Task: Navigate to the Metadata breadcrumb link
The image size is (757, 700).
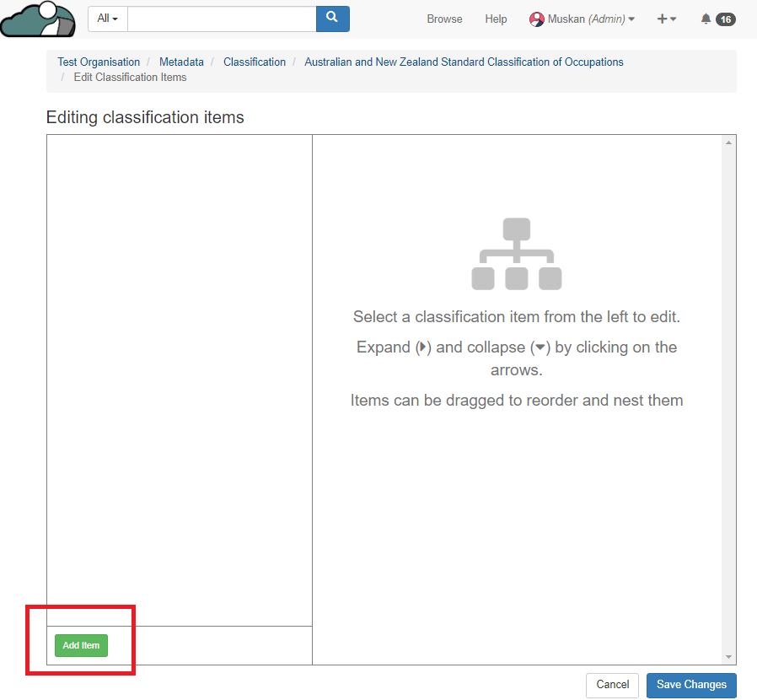Action: pyautogui.click(x=181, y=62)
